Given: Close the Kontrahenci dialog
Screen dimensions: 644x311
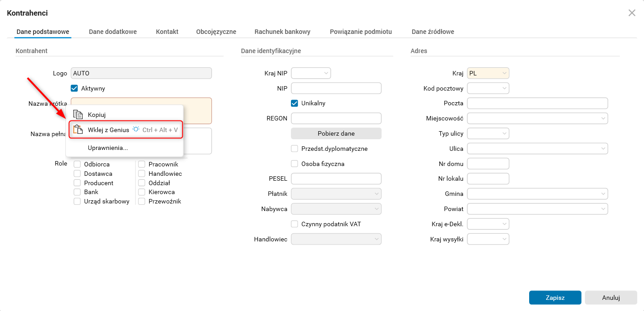Looking at the screenshot, I should [631, 13].
